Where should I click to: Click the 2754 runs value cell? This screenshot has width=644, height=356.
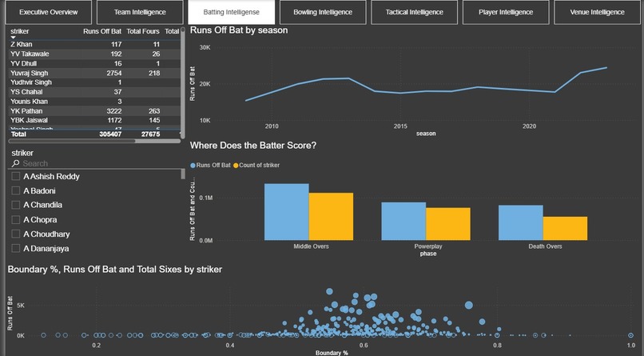pos(113,73)
